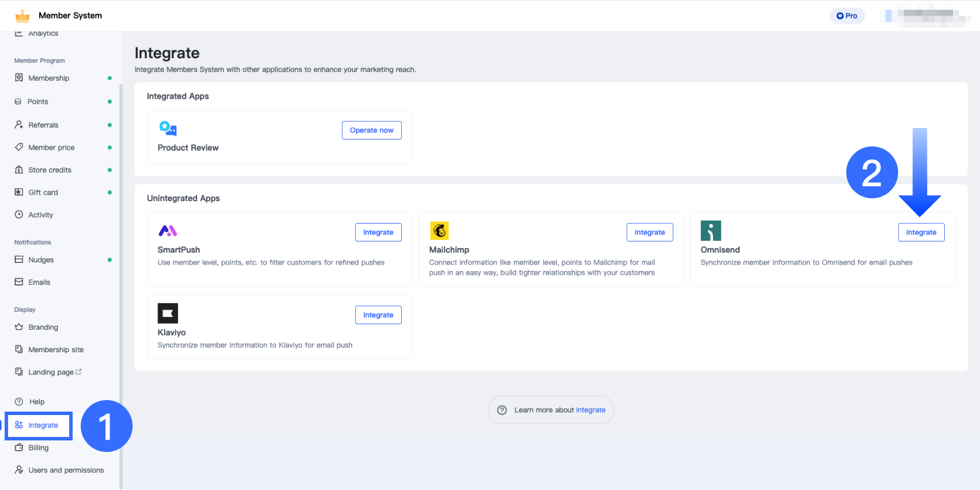The image size is (980, 490).
Task: Click the Omnisend app logo icon
Action: click(x=711, y=231)
